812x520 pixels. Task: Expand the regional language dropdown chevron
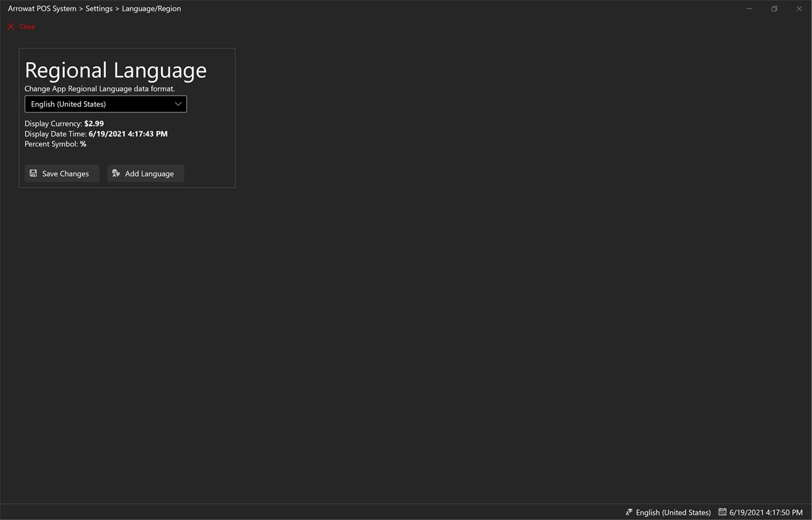tap(178, 104)
